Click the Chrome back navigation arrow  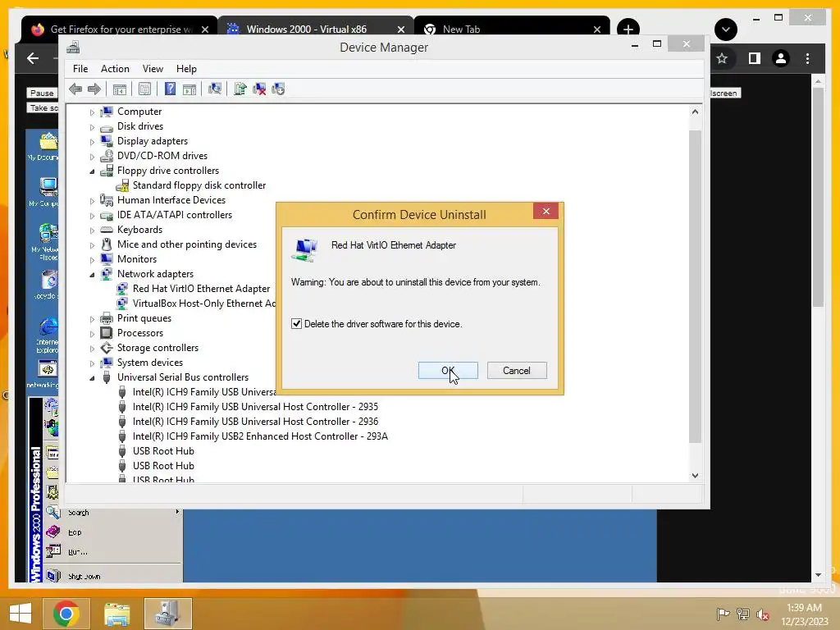[33, 58]
